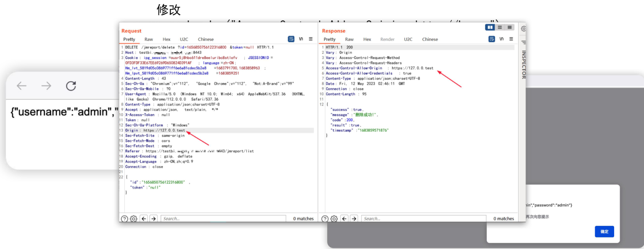Reload page with browser refresh icon
Image resolution: width=644 pixels, height=249 pixels.
71,86
